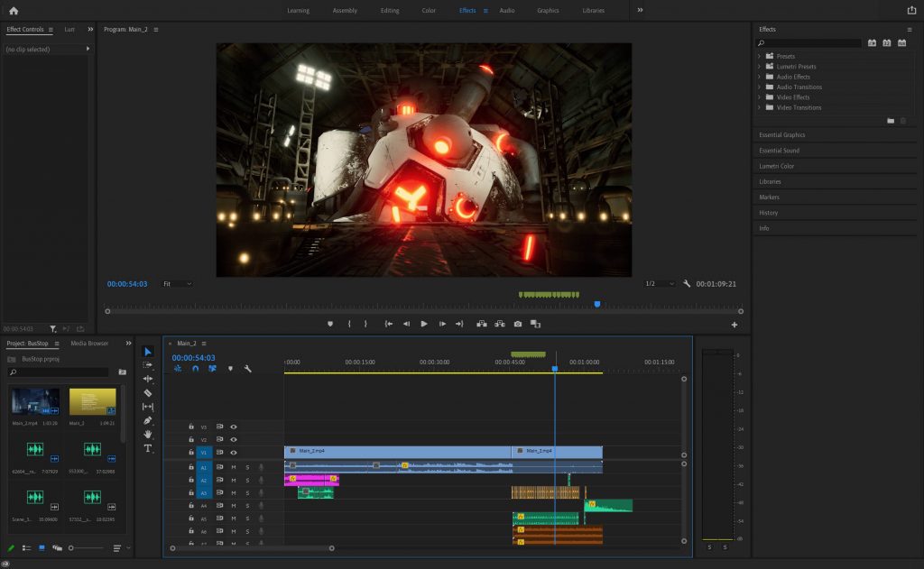Click the Home icon
This screenshot has height=569, width=924.
click(x=14, y=11)
